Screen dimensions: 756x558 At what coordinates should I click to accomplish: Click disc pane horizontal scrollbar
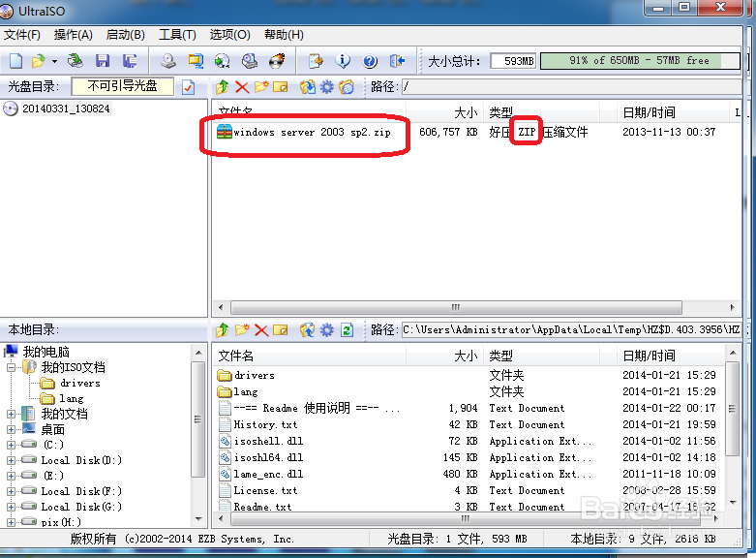pyautogui.click(x=456, y=307)
